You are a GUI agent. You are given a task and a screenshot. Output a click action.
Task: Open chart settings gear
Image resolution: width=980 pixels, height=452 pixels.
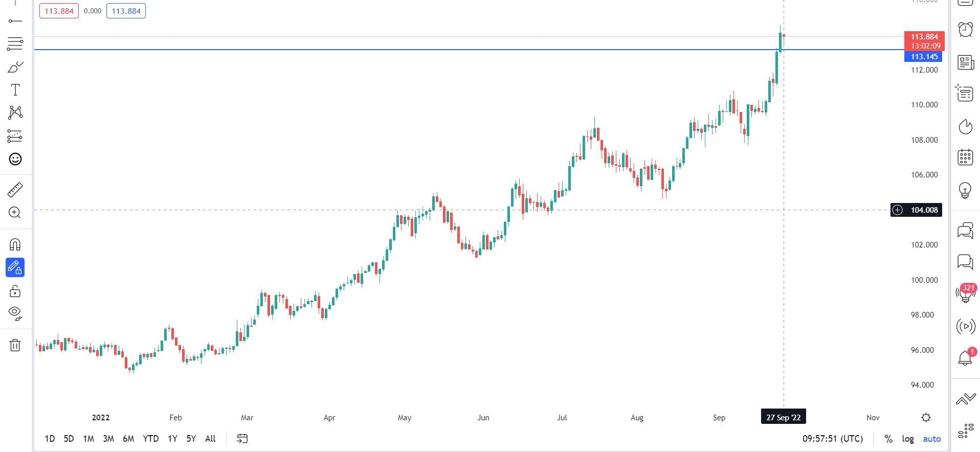926,418
